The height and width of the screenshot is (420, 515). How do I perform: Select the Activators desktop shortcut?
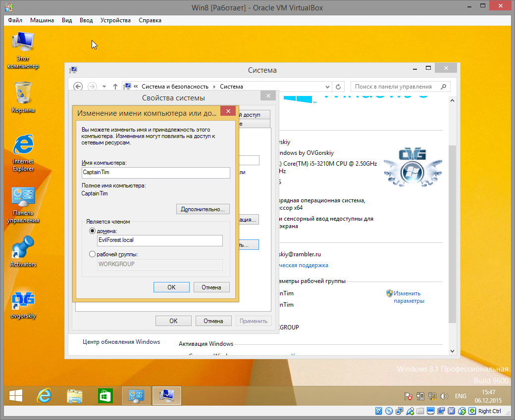[23, 251]
